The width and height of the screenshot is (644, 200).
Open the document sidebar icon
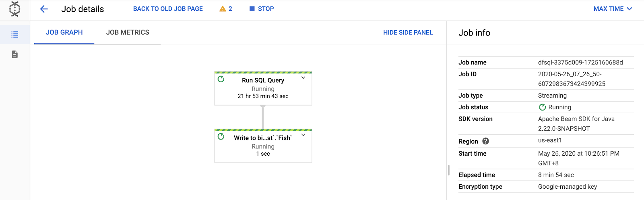15,54
